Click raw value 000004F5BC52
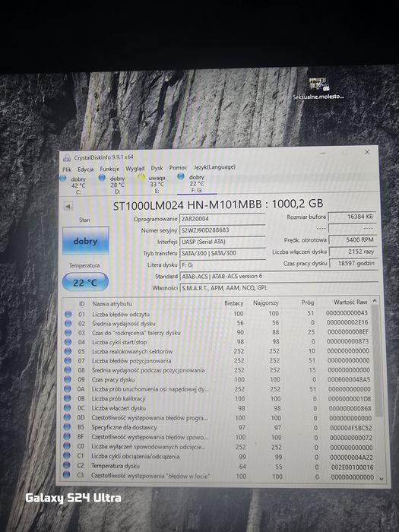The image size is (399, 532). (351, 428)
